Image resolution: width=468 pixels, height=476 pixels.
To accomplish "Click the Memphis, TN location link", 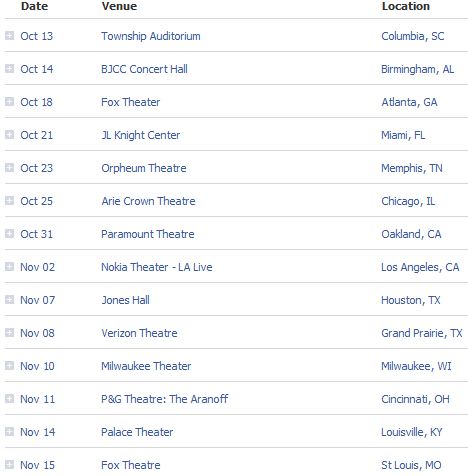I will click(412, 168).
